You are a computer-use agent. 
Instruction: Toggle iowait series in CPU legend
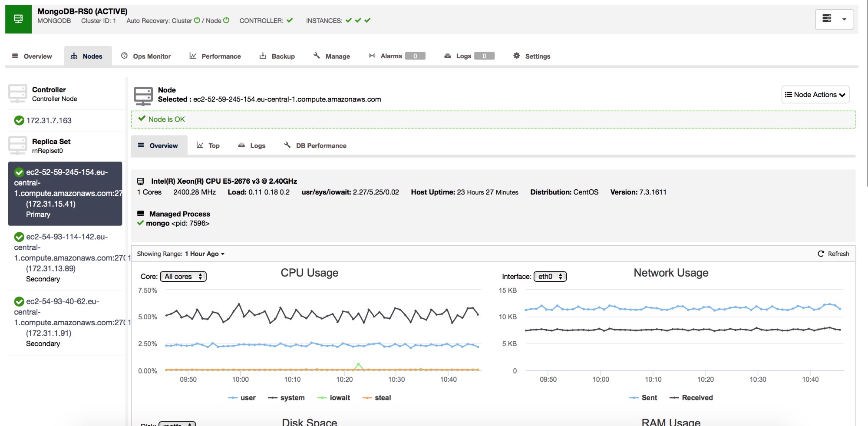(x=333, y=397)
